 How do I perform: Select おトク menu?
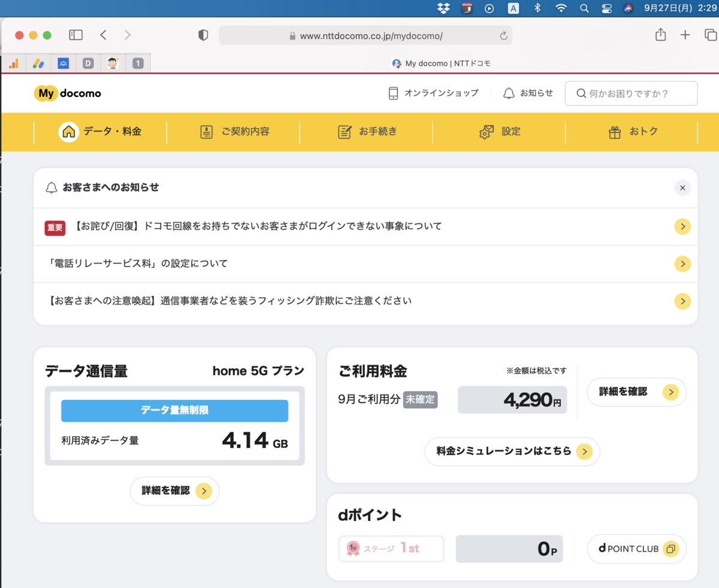click(633, 132)
